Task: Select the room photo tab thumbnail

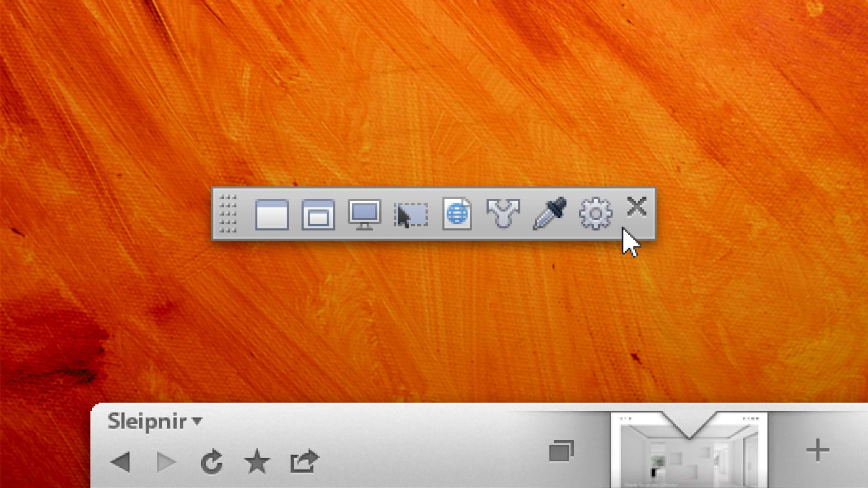Action: tap(689, 459)
